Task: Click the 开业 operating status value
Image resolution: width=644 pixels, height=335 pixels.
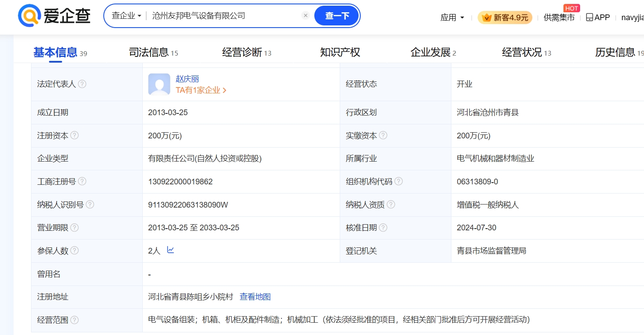Action: click(x=465, y=84)
